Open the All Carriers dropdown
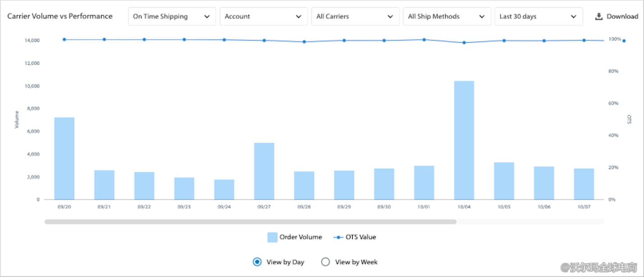 click(355, 16)
